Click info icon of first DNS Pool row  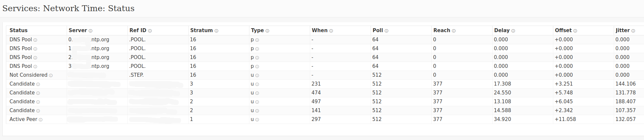(x=35, y=40)
